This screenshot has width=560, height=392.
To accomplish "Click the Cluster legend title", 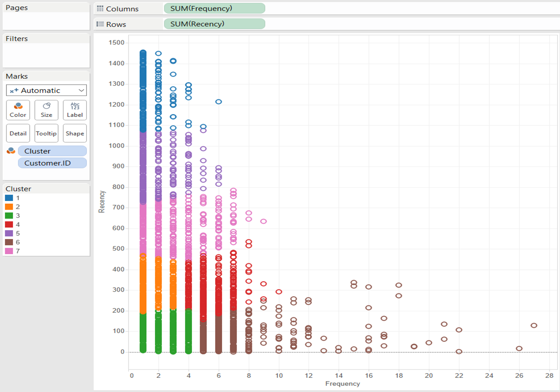I will tap(19, 189).
